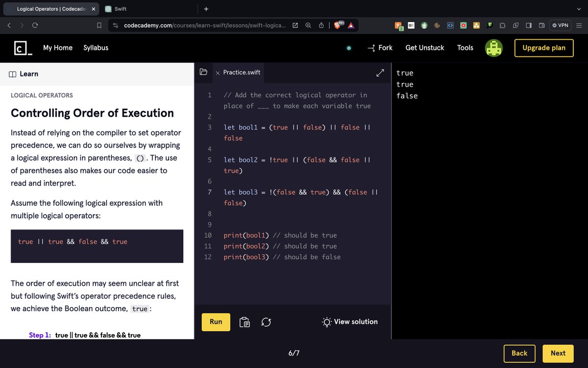Open a new browser tab
Viewport: 588px width, 368px height.
click(206, 9)
